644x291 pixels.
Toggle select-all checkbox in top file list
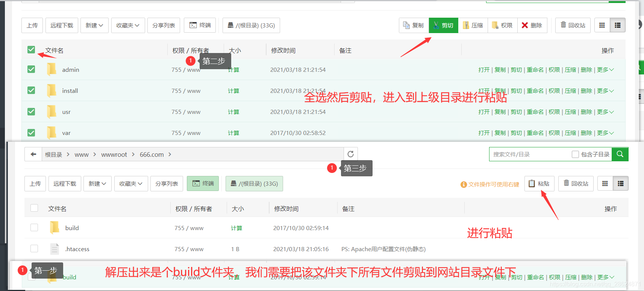[x=31, y=50]
